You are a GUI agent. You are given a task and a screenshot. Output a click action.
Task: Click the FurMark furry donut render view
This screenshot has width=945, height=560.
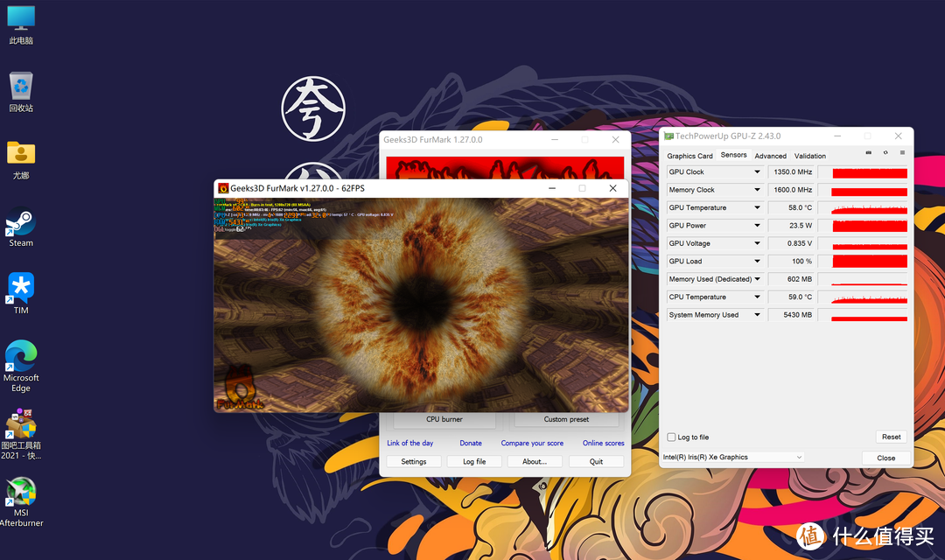pyautogui.click(x=421, y=305)
